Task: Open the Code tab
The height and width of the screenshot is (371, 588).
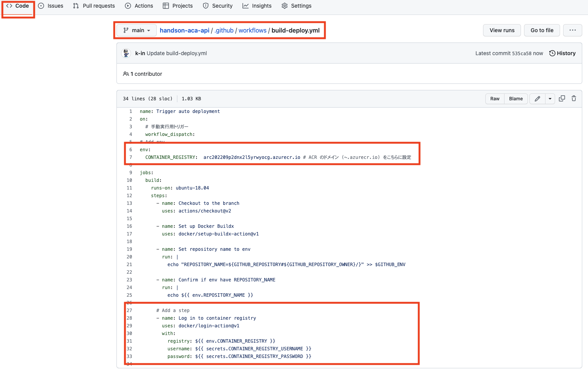Action: tap(18, 6)
